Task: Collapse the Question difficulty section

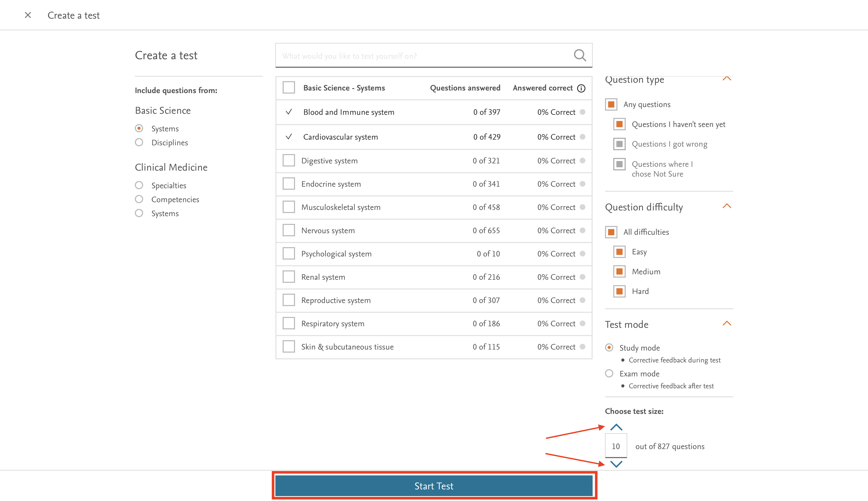Action: [726, 207]
